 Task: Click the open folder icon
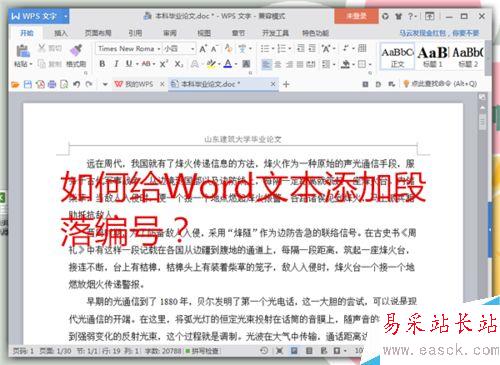(x=15, y=85)
